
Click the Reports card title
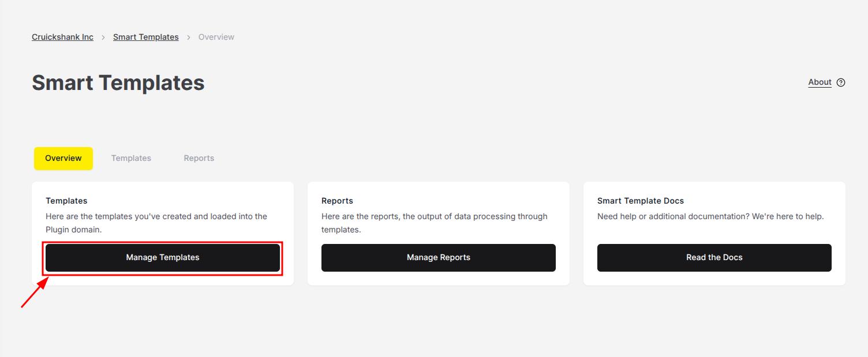pos(337,201)
